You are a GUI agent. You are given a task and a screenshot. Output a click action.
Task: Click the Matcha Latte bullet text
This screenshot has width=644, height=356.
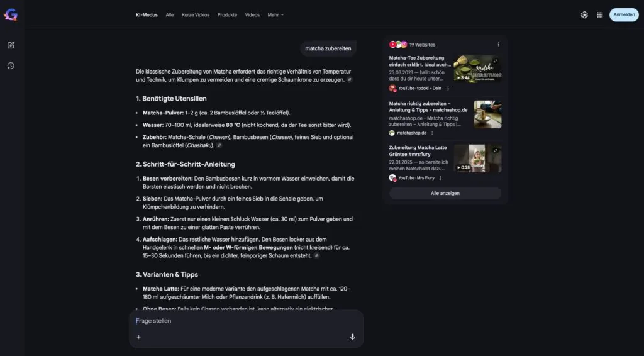tap(247, 292)
